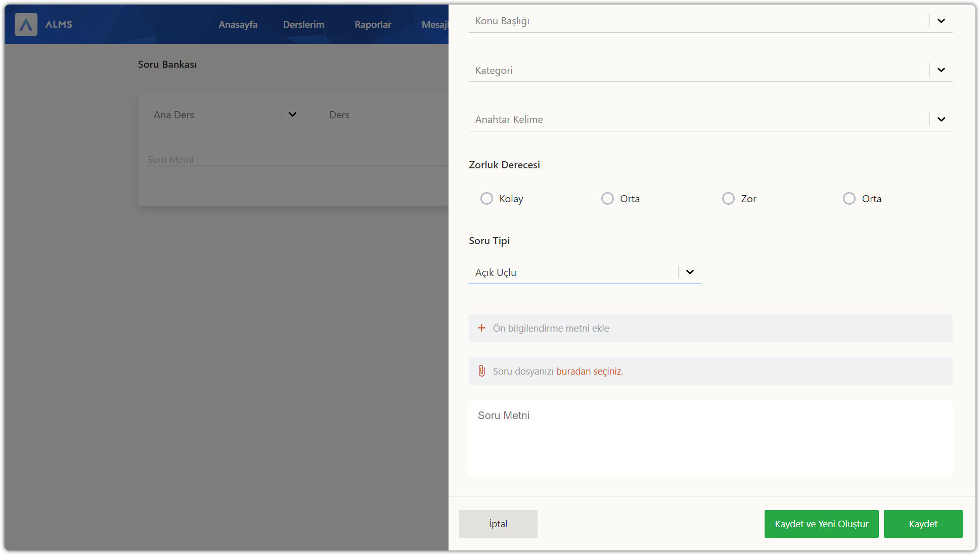This screenshot has width=980, height=555.
Task: Go to the Anasayfa menu item
Action: (x=238, y=24)
